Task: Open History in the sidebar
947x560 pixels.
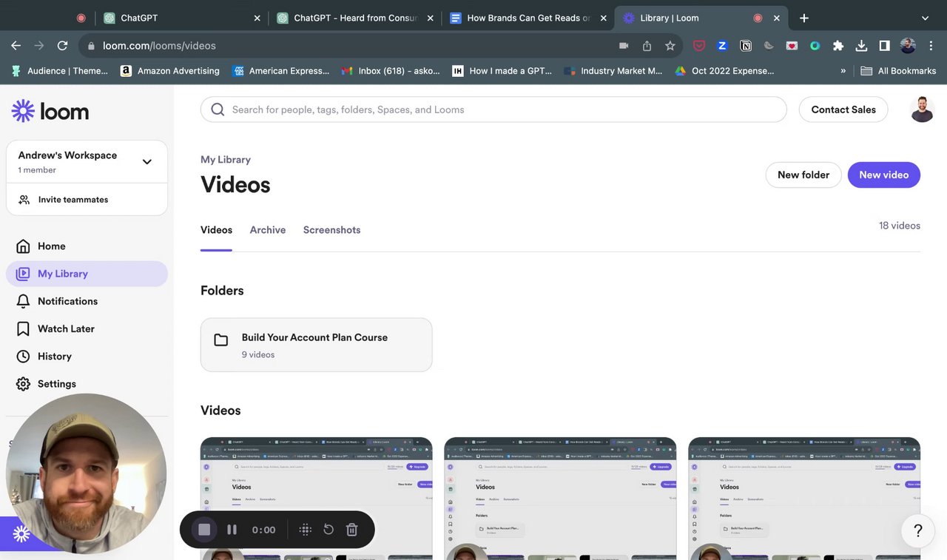Action: (x=87, y=357)
